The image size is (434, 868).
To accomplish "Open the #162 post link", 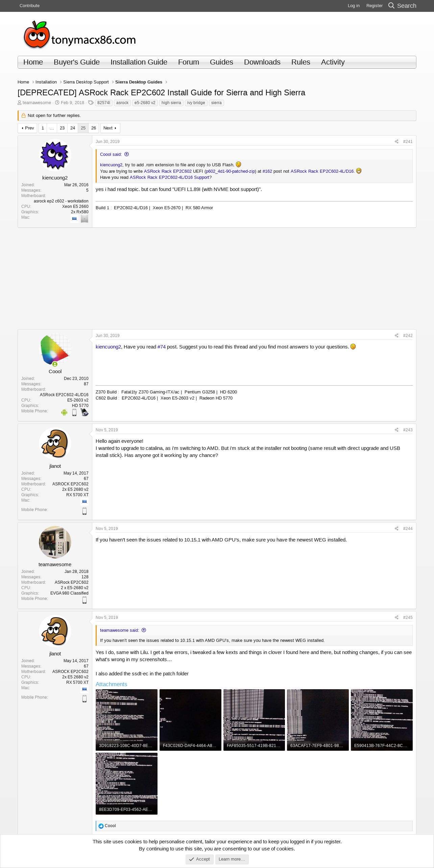I will pos(267,171).
